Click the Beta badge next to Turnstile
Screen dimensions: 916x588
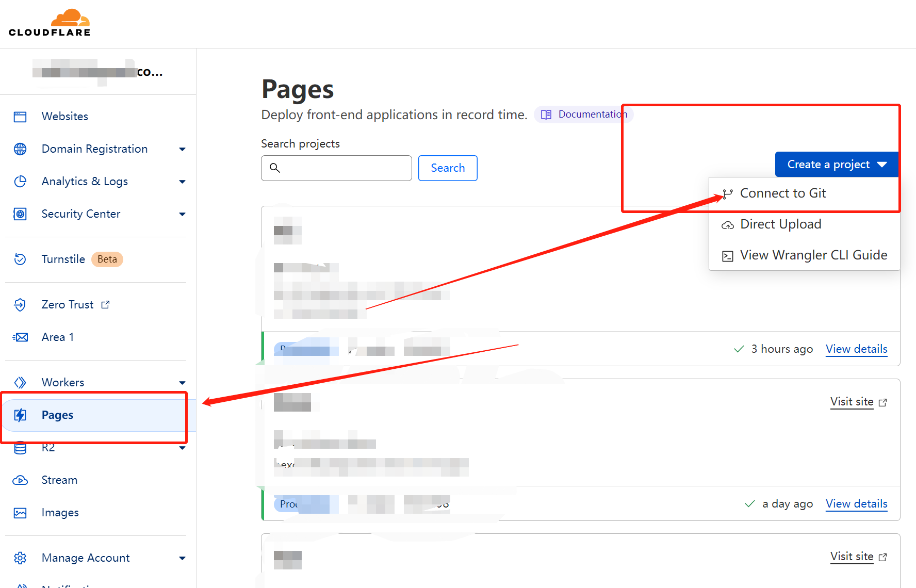click(x=107, y=259)
